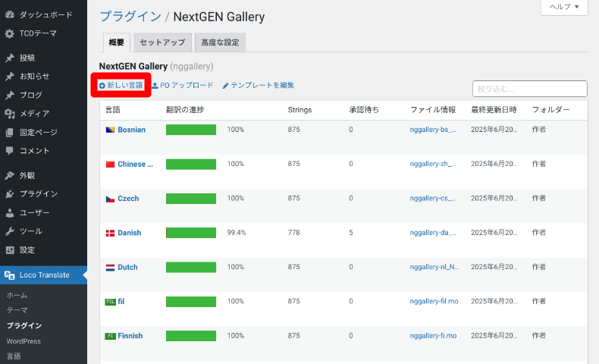
Task: Click the upload icon beside PO アップロード
Action: point(155,86)
